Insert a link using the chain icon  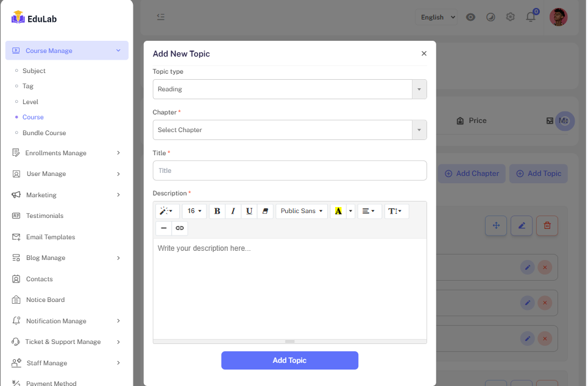(x=180, y=228)
